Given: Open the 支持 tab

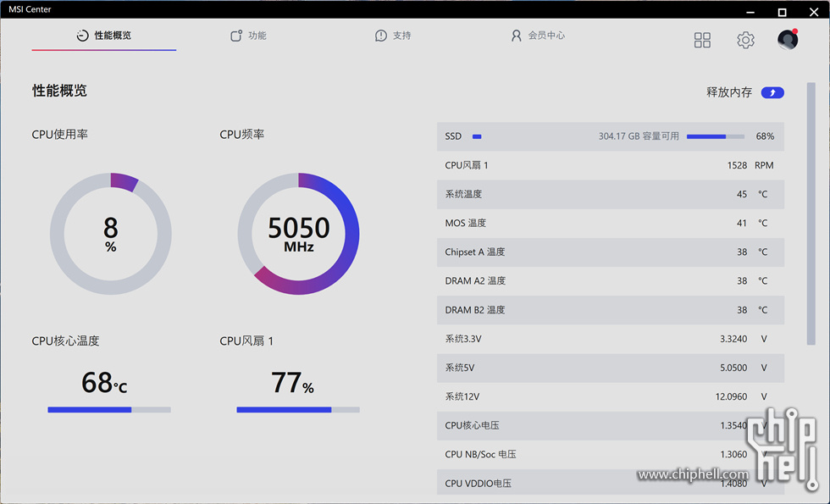Looking at the screenshot, I should [393, 36].
